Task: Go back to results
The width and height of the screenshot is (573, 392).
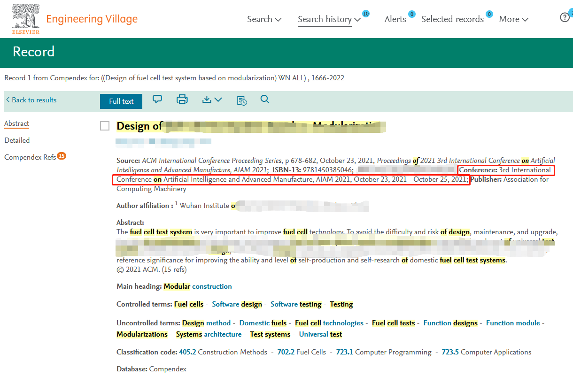Action: 31,100
